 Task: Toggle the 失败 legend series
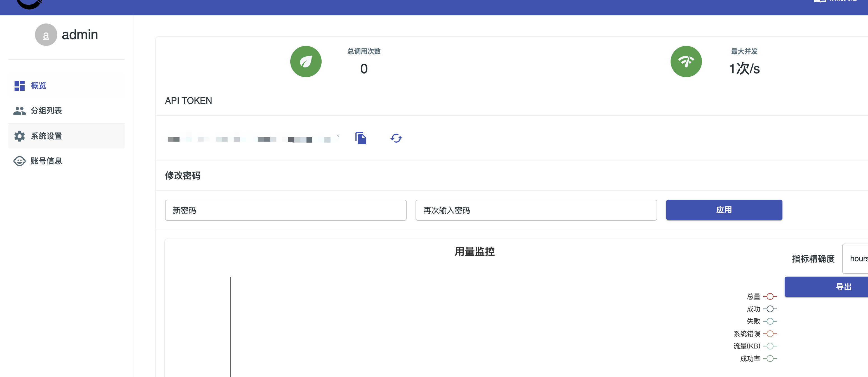click(761, 321)
